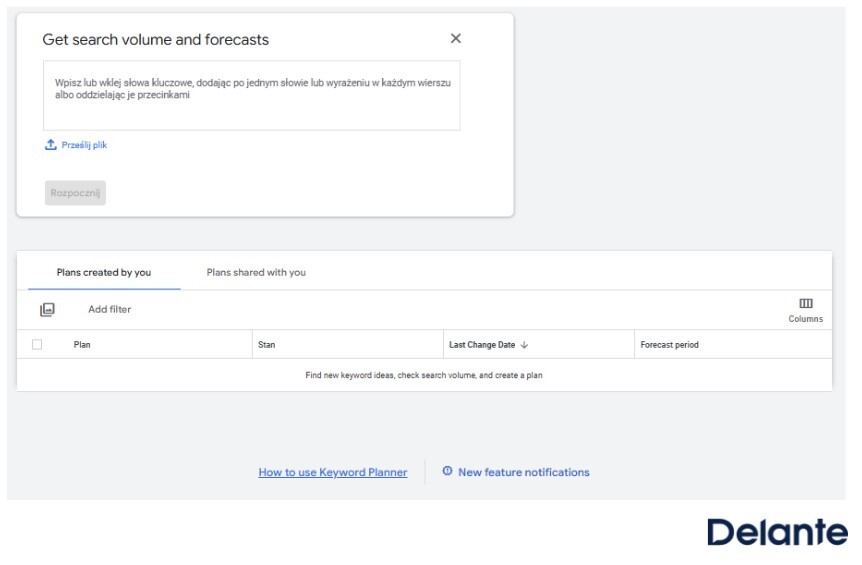Viewport: 862px width, 565px height.
Task: Sort by the Last Change Date header label
Action: tap(482, 345)
